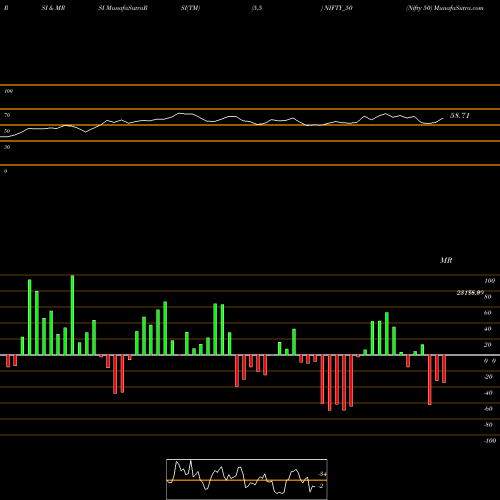Click the MunafaSutra.com header text

coord(459,8)
